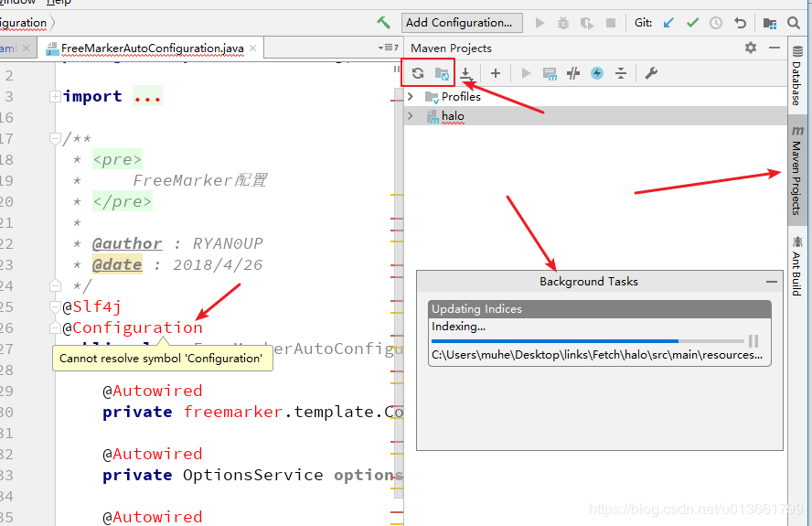Screen dimensions: 812x526
Task: Toggle Skip Tests mode lightning icon
Action: click(x=597, y=73)
